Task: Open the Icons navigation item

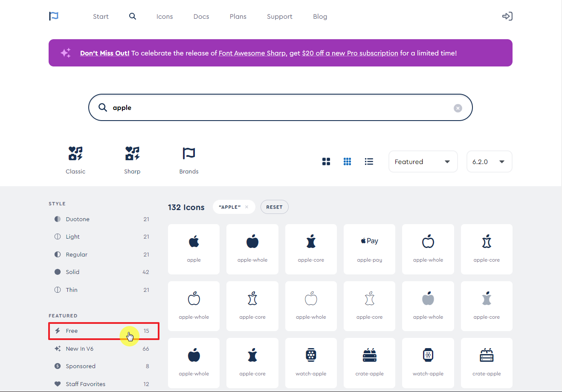Action: click(165, 17)
